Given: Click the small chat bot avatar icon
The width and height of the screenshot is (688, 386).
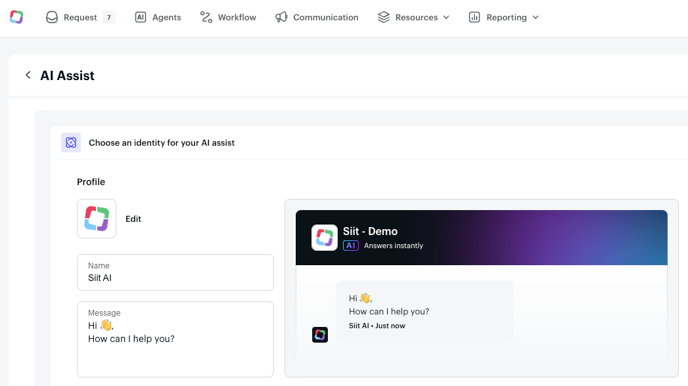Looking at the screenshot, I should tap(320, 335).
